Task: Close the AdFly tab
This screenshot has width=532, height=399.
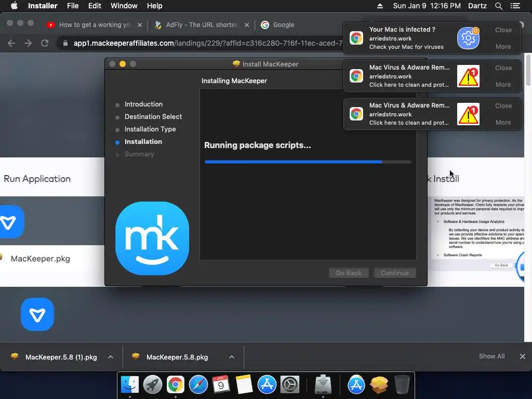Action: [x=247, y=25]
